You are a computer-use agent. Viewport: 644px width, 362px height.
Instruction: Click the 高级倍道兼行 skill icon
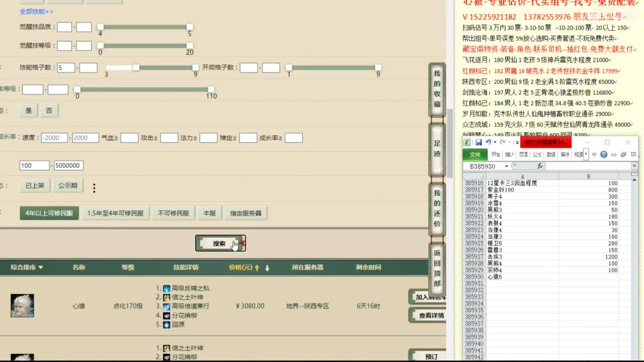tap(167, 307)
